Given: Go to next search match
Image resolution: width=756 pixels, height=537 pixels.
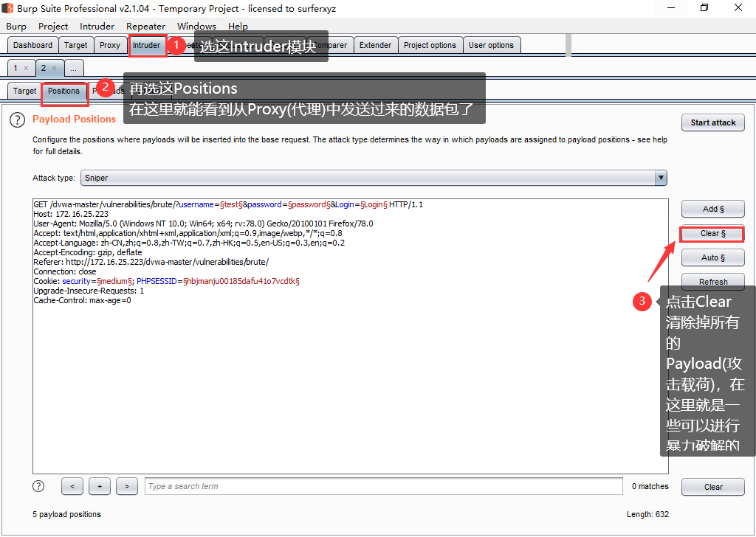Looking at the screenshot, I should [x=127, y=486].
